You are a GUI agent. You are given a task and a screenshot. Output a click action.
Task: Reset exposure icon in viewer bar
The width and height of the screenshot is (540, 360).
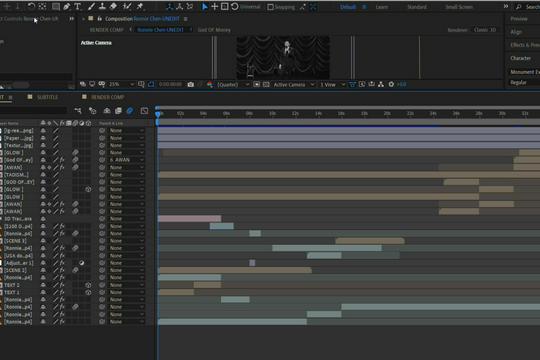pyautogui.click(x=391, y=84)
